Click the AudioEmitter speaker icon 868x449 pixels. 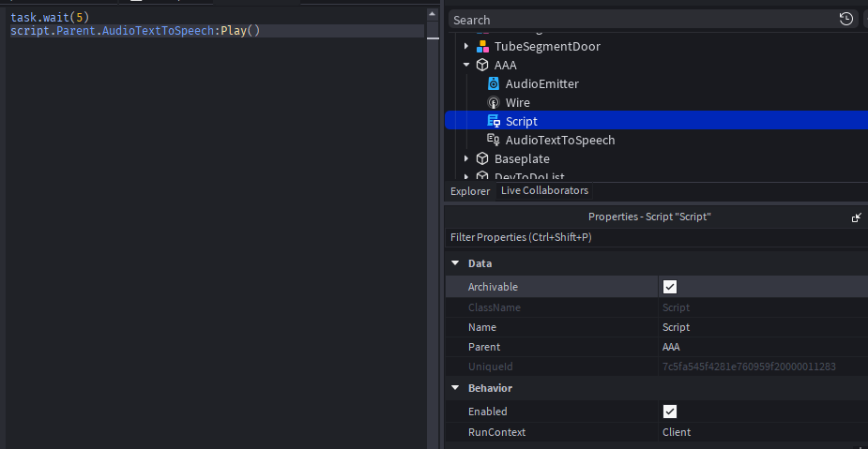pyautogui.click(x=494, y=84)
